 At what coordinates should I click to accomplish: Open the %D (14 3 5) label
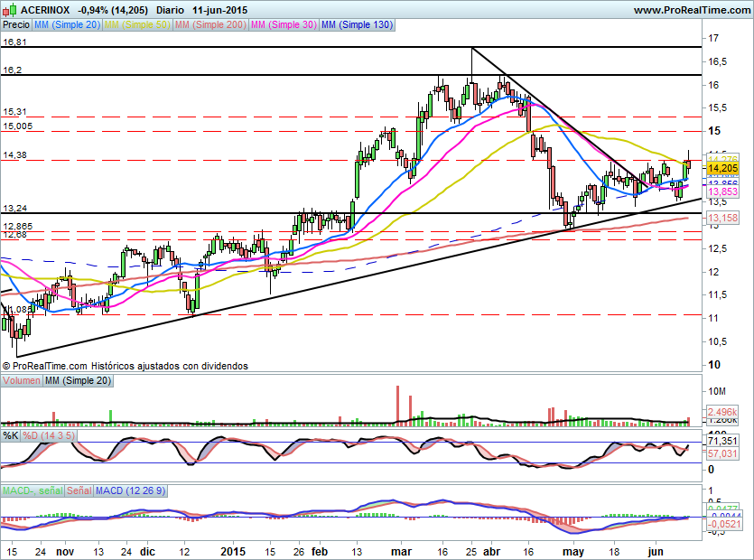[49, 435]
